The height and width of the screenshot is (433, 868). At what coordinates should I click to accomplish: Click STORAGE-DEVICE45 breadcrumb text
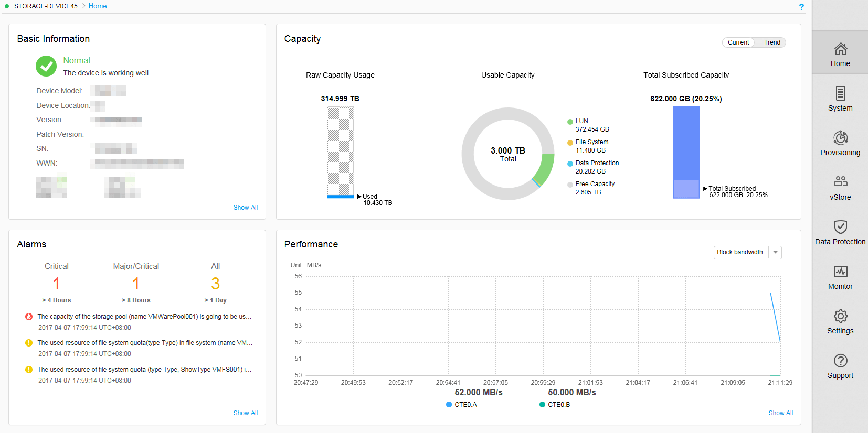pos(46,6)
